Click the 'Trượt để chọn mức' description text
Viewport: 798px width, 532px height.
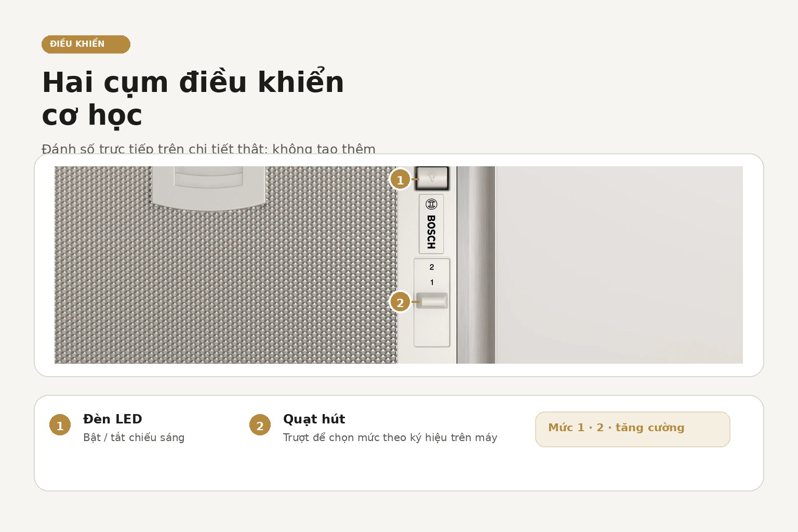[390, 437]
